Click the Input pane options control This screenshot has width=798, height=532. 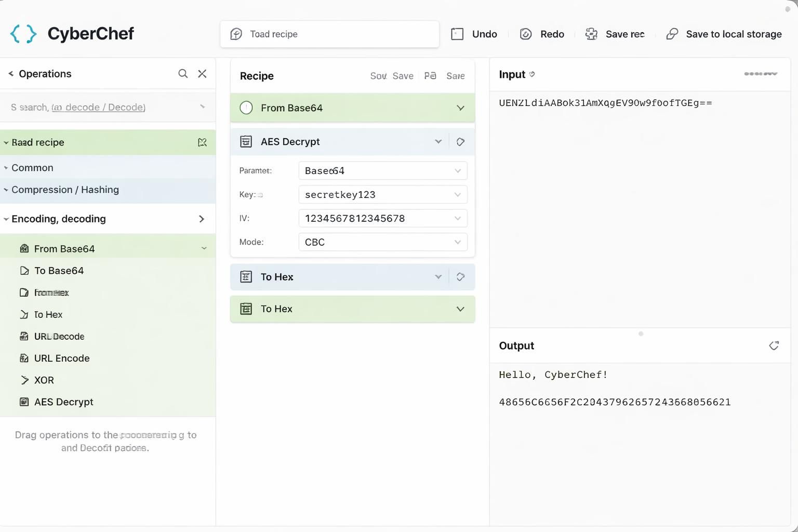point(761,74)
